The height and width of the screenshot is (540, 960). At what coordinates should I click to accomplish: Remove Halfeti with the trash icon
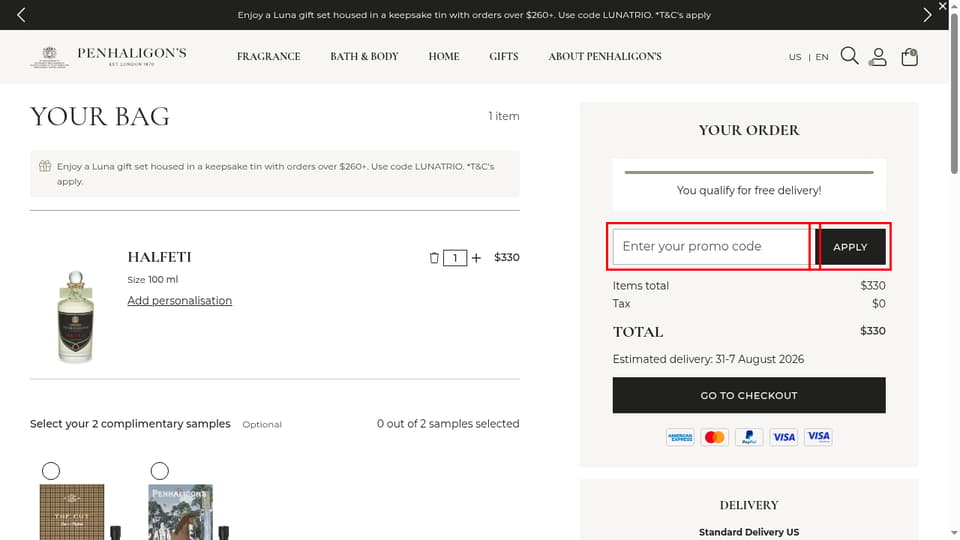434,258
